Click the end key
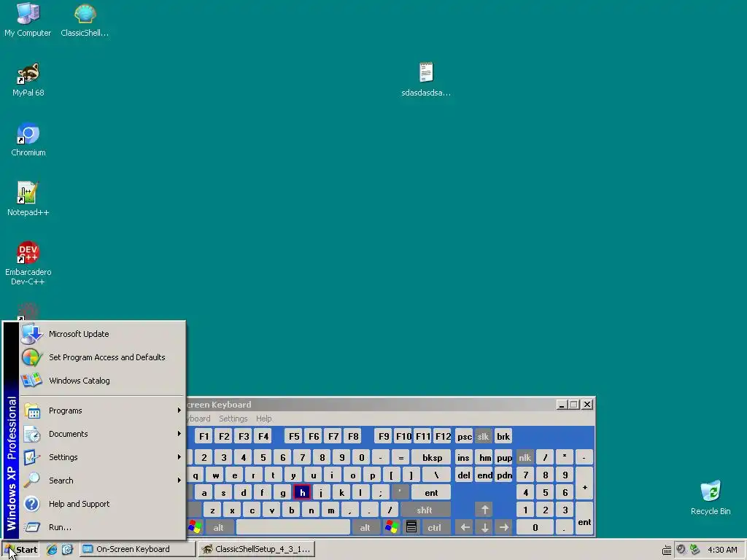 485,475
